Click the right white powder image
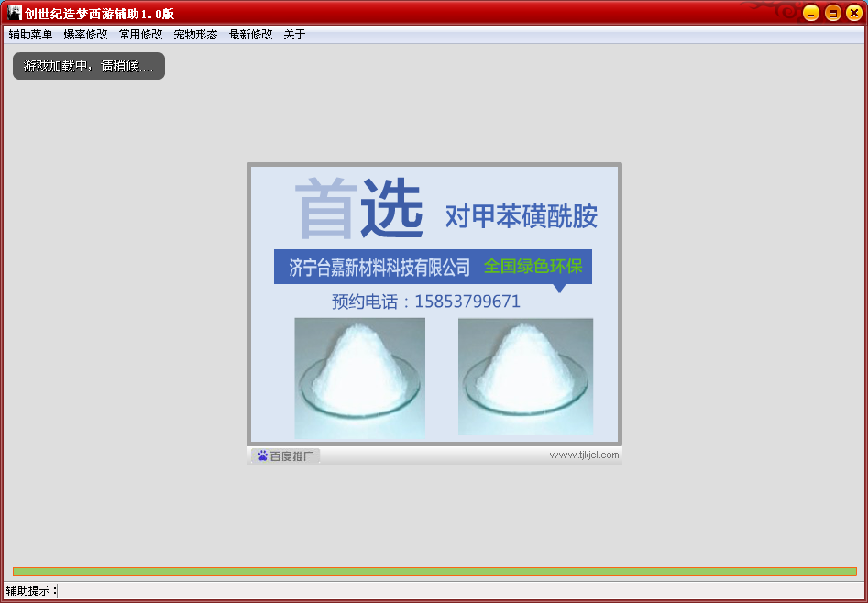Screen dimensions: 868x603 tap(525, 377)
